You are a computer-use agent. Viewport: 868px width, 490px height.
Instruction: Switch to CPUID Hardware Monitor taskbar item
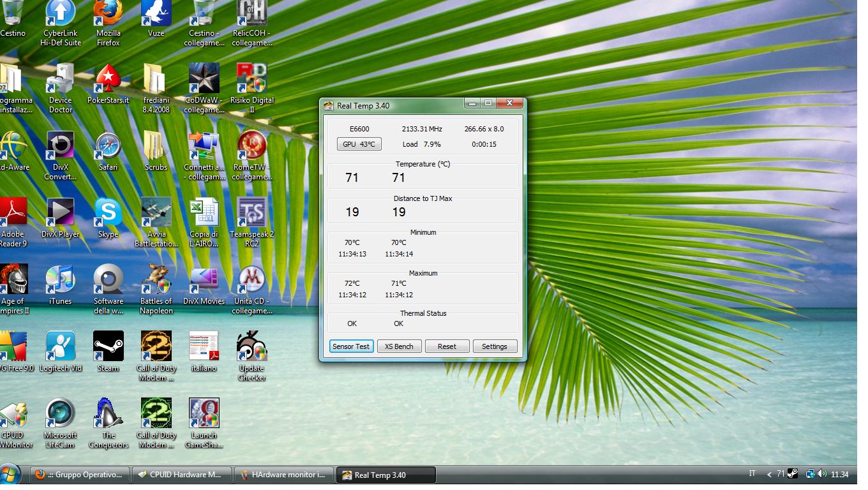[x=181, y=475]
